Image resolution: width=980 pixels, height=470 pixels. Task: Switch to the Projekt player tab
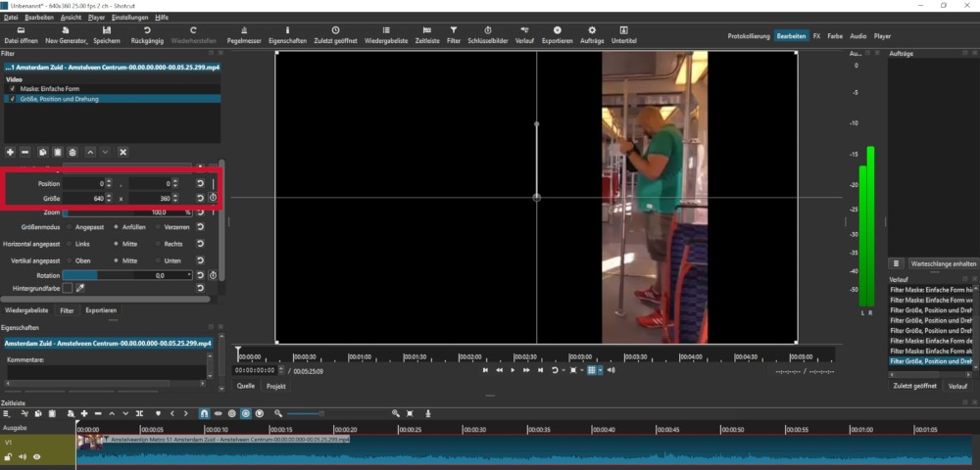276,386
